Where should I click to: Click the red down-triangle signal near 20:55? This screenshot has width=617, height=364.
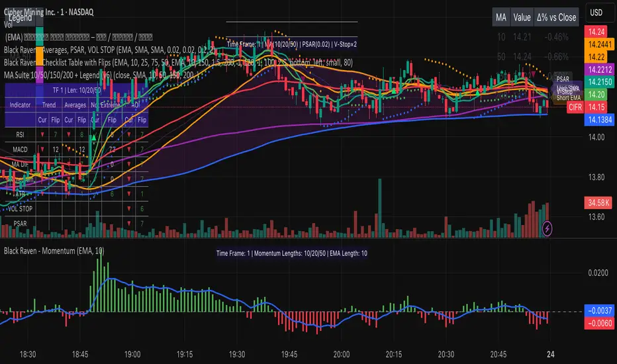point(533,73)
